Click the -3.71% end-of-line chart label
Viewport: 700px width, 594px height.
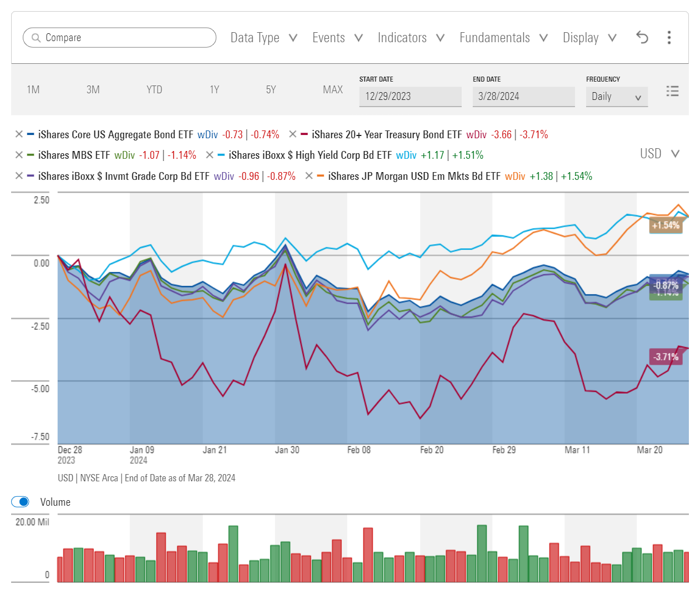click(666, 356)
